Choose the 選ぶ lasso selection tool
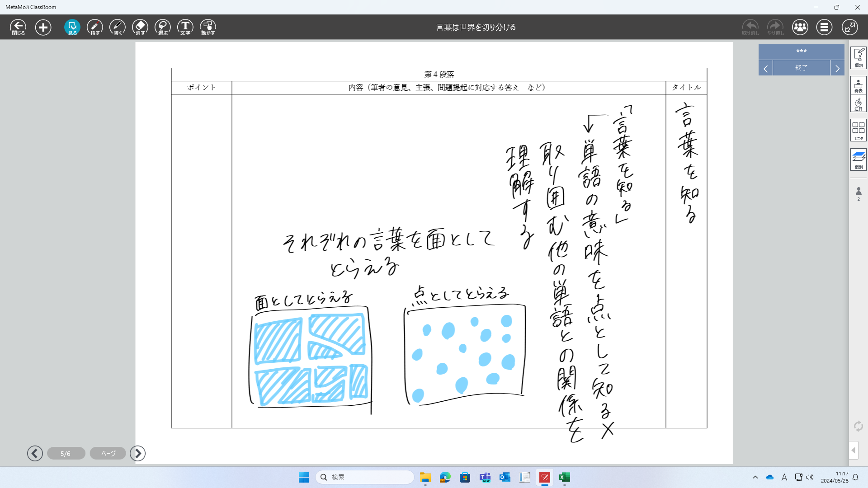The width and height of the screenshot is (868, 488). tap(162, 27)
